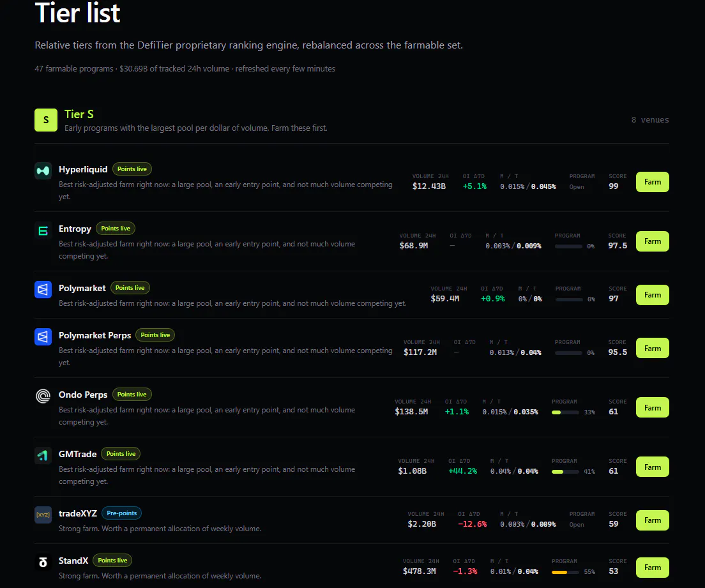Click Ondo Perps volume $138.5M
Screen dimensions: 705x588
pyautogui.click(x=411, y=411)
